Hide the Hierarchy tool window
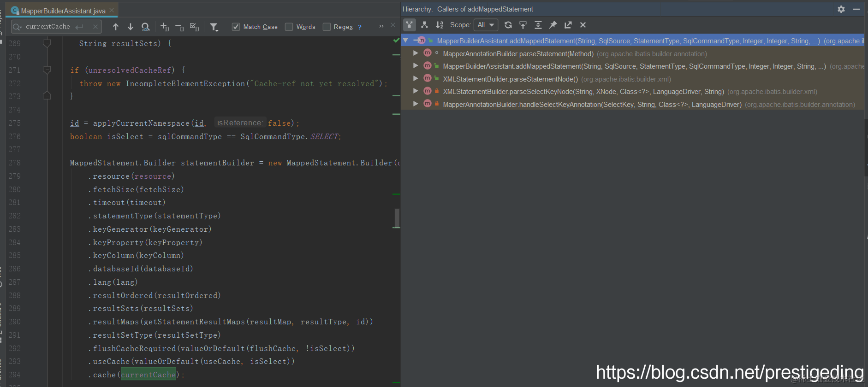868x387 pixels. tap(856, 9)
